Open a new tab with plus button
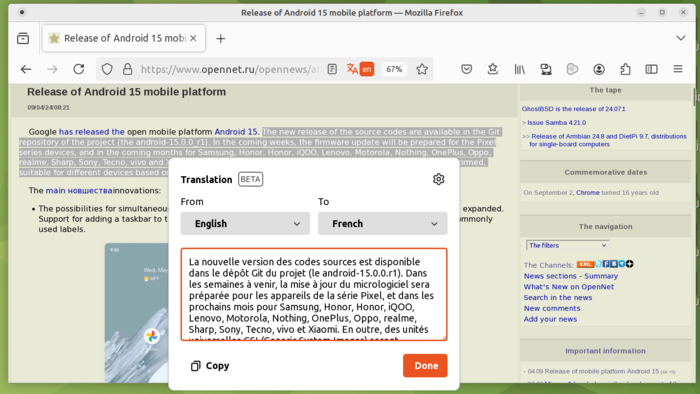 (x=221, y=39)
